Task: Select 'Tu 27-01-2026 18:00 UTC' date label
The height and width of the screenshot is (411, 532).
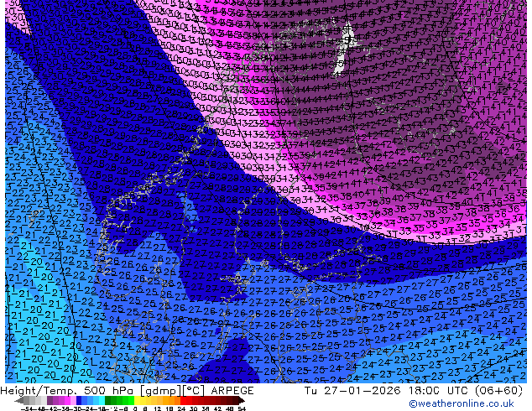Action: 387,391
